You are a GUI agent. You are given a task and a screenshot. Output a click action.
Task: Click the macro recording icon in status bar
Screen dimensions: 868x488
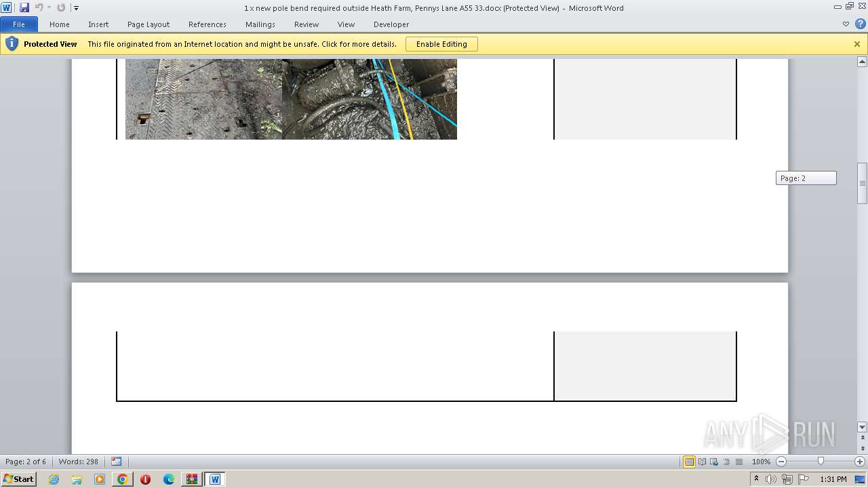click(x=116, y=462)
